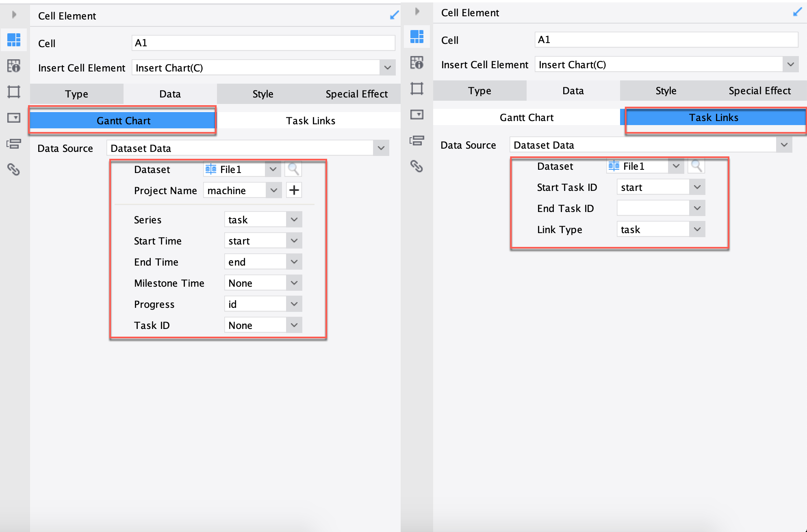Expand the Milestone Time dropdown
807x532 pixels.
click(x=294, y=283)
